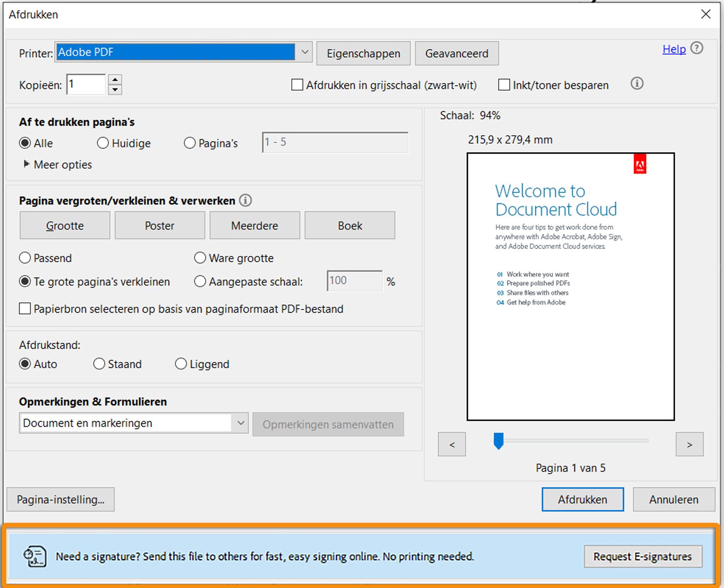Screen dimensions: 724x588
Task: Set orientation to Liggend
Action: click(181, 364)
